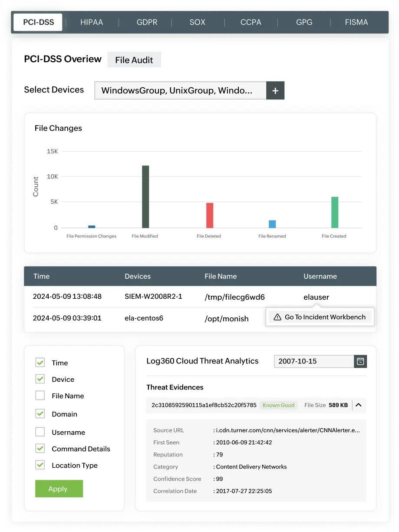This screenshot has width=399, height=532.
Task: Switch to the HIPAA tab
Action: pos(92,22)
